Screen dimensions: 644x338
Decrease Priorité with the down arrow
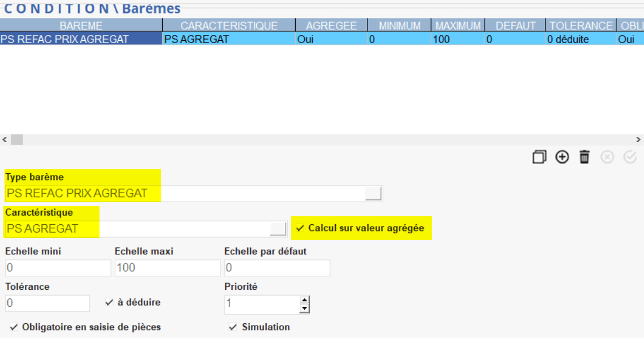point(305,309)
